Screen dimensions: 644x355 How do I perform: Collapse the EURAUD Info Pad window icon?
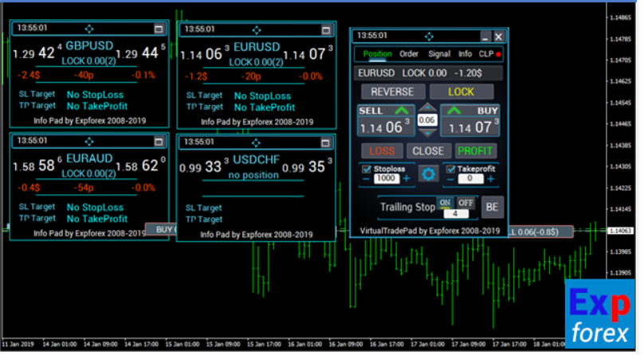click(x=159, y=142)
